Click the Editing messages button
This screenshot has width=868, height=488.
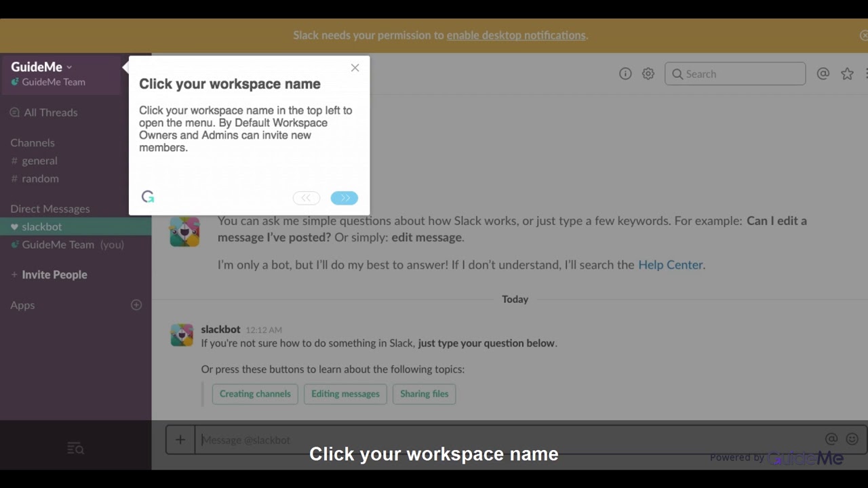tap(345, 394)
